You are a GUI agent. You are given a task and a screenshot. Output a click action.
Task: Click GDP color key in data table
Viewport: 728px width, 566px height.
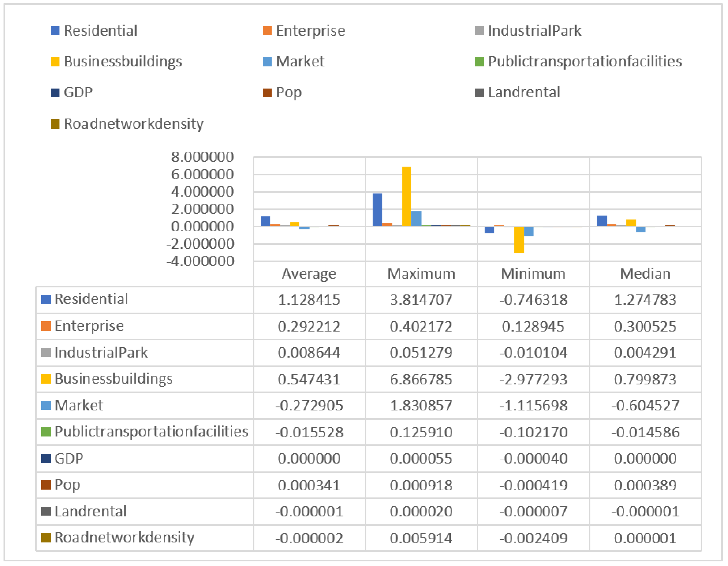pyautogui.click(x=46, y=458)
